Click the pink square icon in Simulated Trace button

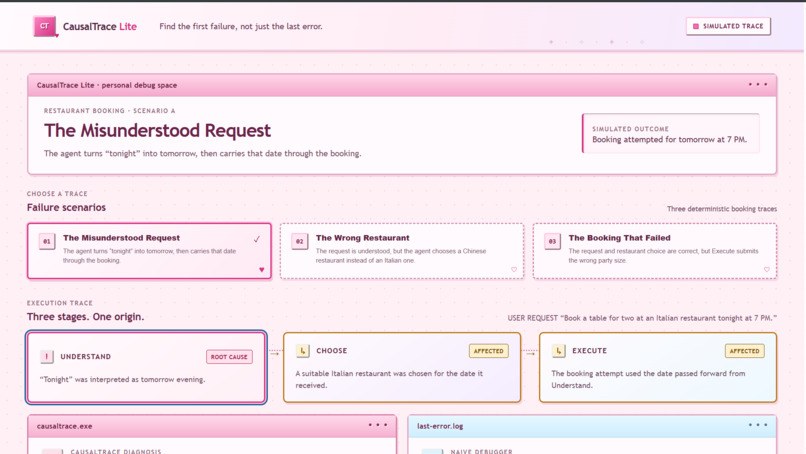pos(696,26)
